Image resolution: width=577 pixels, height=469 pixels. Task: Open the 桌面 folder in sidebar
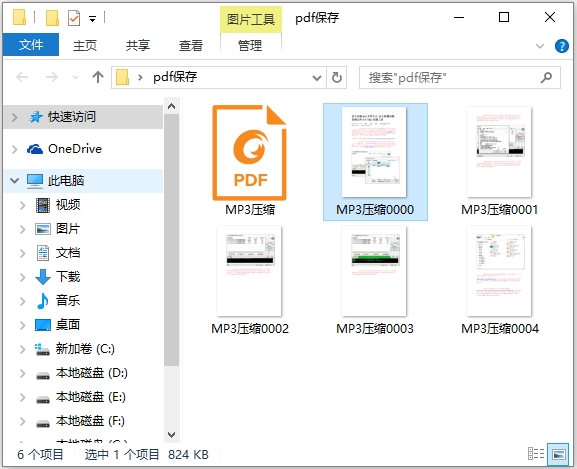click(x=68, y=325)
